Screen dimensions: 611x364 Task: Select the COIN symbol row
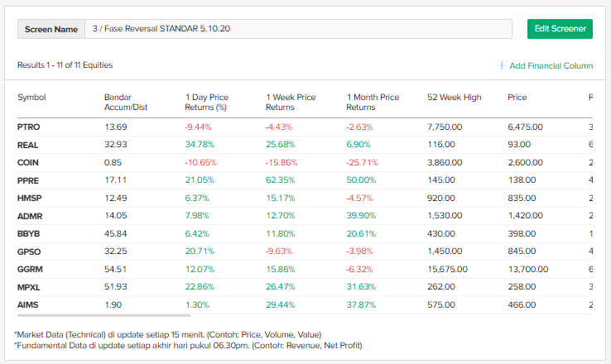28,163
